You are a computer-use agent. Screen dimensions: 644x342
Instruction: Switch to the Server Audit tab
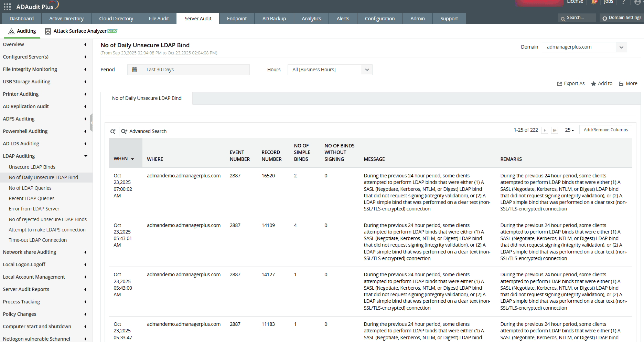(x=198, y=19)
